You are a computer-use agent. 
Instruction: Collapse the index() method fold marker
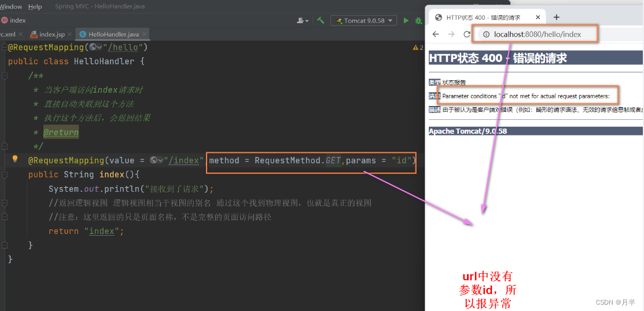point(5,174)
